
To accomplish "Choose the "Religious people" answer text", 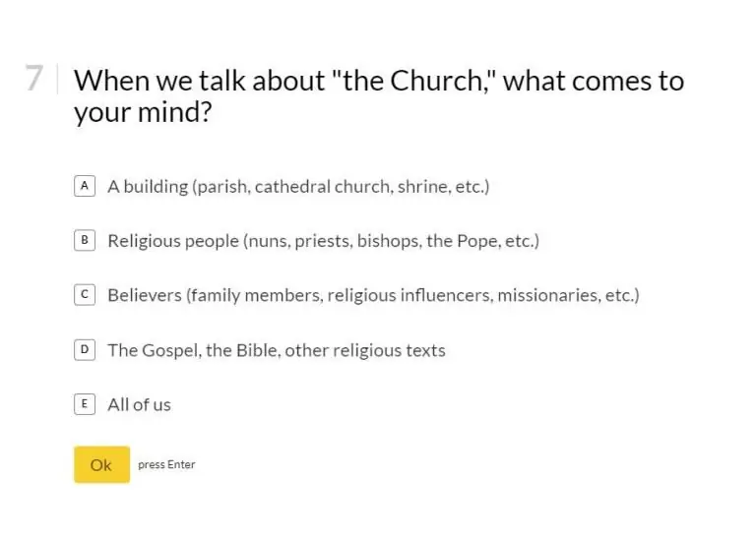I will coord(173,241).
